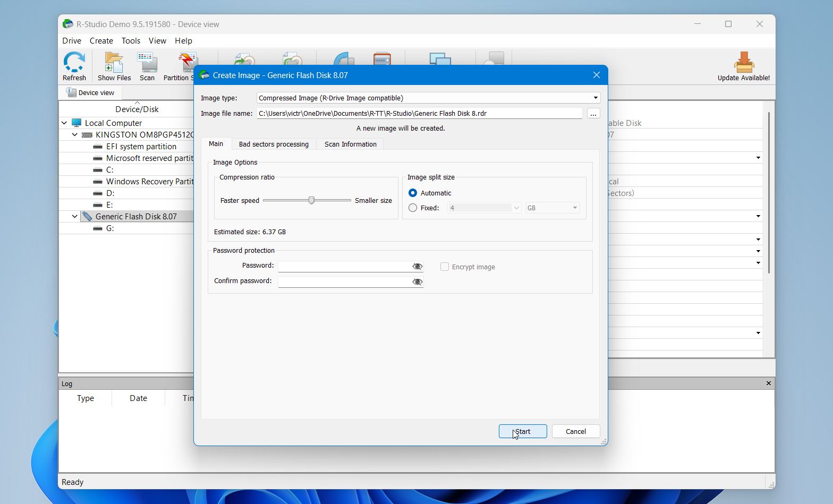
Task: Click the R-Studio icon in dialog title
Action: (204, 75)
